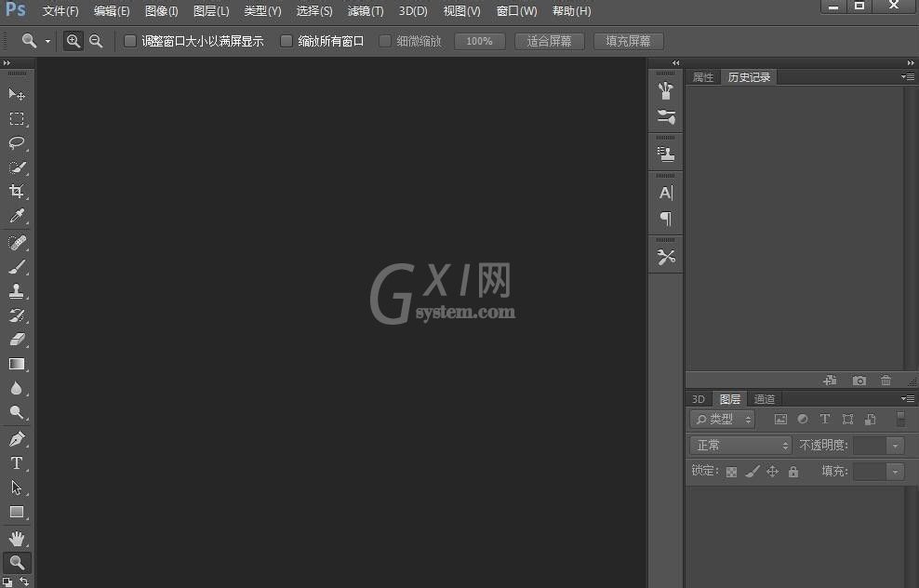Select the Crop tool

coord(17,192)
